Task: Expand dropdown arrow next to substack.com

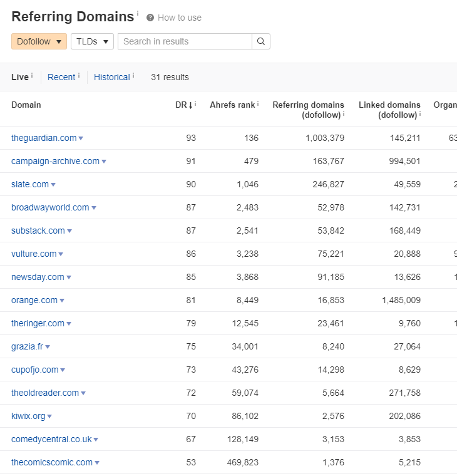Action: click(x=69, y=231)
